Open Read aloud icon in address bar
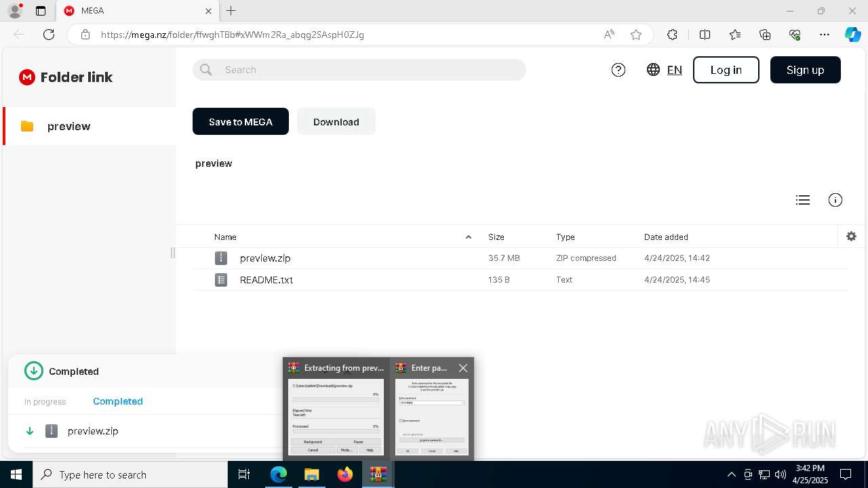Viewport: 868px width, 488px height. tap(609, 35)
